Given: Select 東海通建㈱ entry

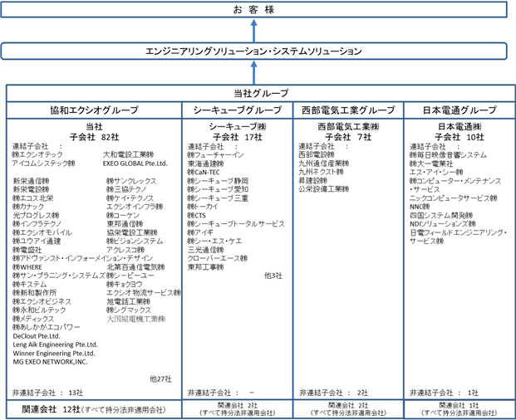Looking at the screenshot, I should coord(206,164).
